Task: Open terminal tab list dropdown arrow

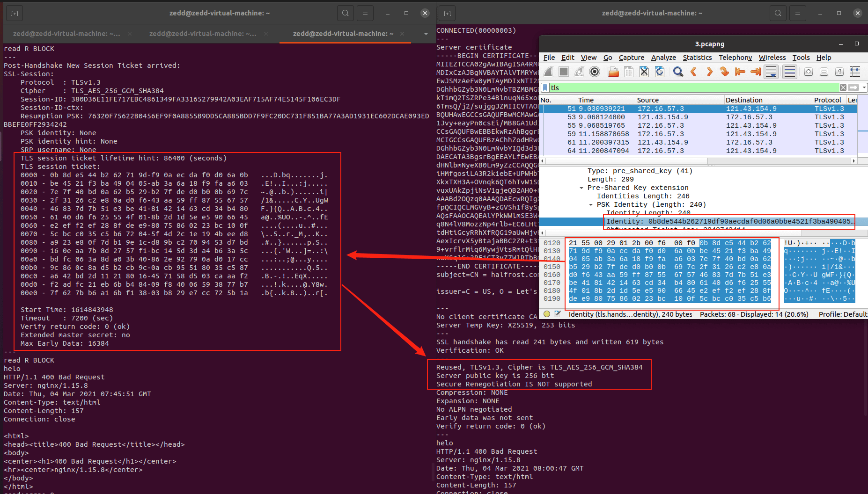Action: [x=426, y=34]
